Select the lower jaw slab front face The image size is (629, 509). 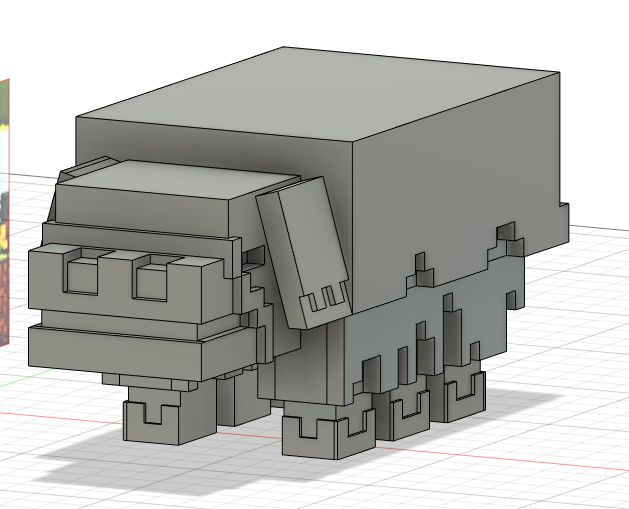click(115, 347)
